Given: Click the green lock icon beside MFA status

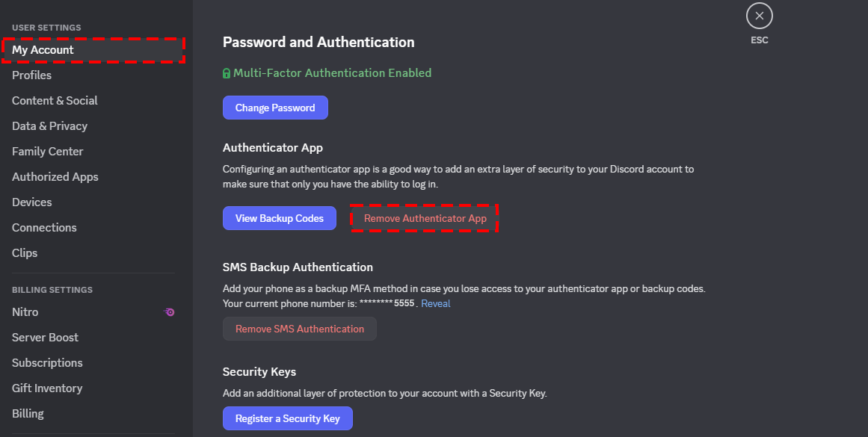Looking at the screenshot, I should [x=227, y=73].
